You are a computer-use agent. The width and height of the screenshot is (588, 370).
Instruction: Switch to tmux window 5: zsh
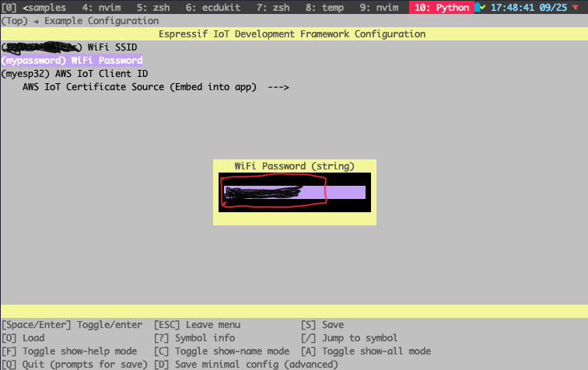153,8
